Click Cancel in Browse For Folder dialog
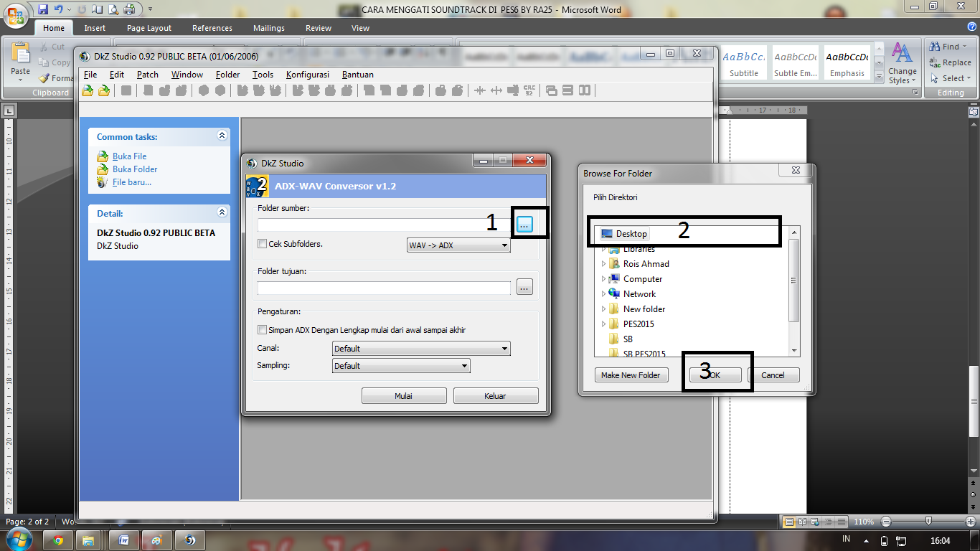Image resolution: width=980 pixels, height=551 pixels. point(773,375)
